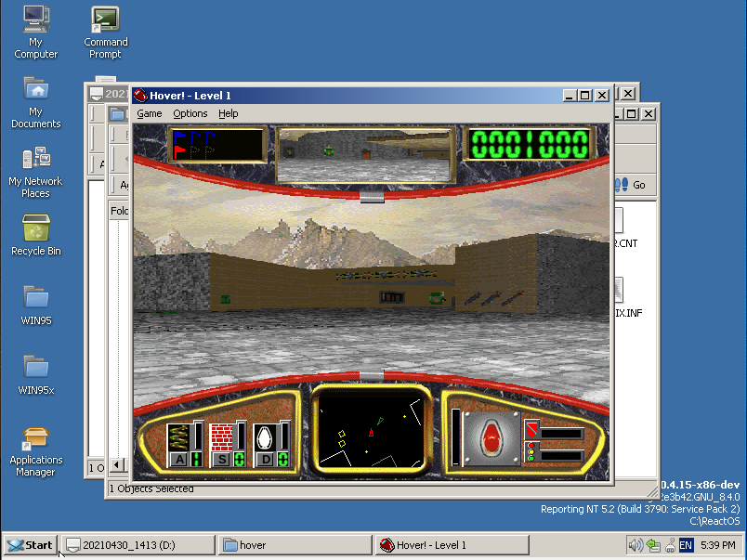Click the radar minimap display
The width and height of the screenshot is (747, 560).
(x=371, y=432)
